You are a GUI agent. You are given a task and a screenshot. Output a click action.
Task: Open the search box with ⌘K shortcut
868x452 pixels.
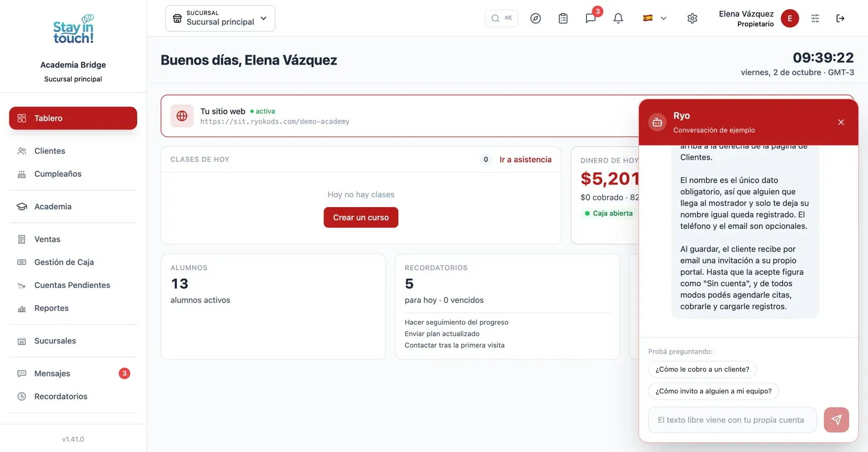pyautogui.click(x=501, y=18)
